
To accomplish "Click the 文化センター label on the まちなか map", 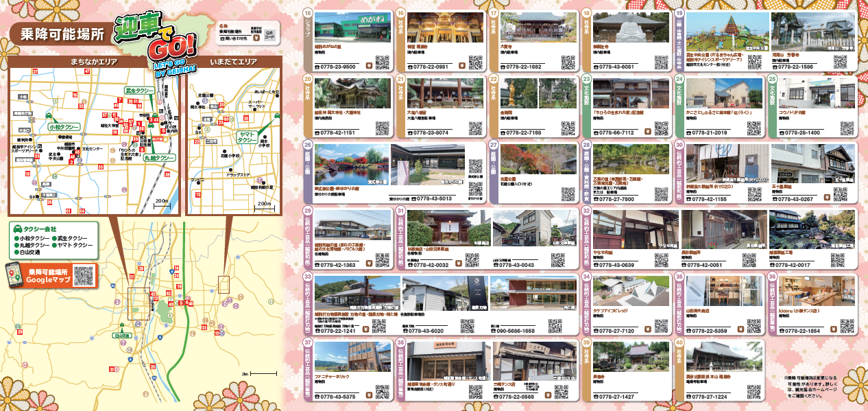I will (x=93, y=149).
